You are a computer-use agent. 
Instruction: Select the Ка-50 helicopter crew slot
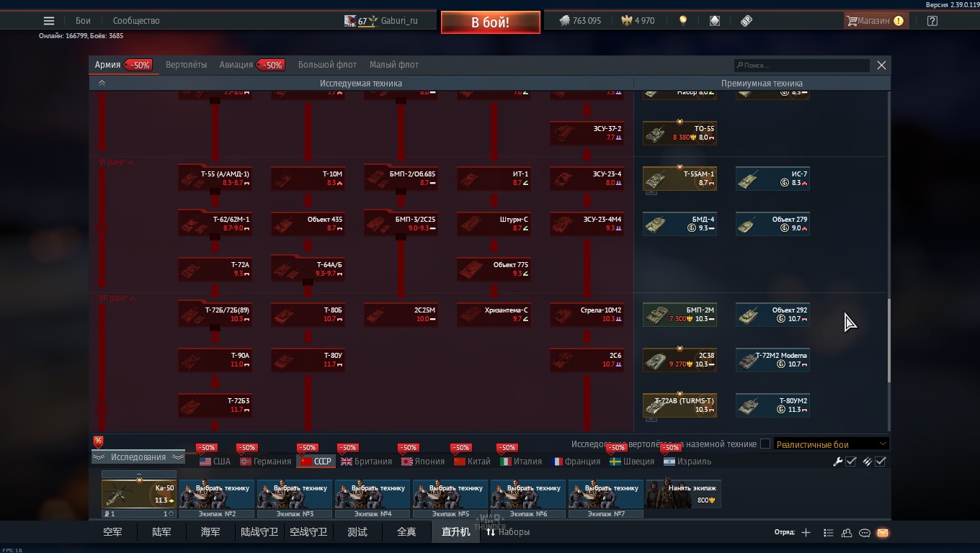coord(139,494)
